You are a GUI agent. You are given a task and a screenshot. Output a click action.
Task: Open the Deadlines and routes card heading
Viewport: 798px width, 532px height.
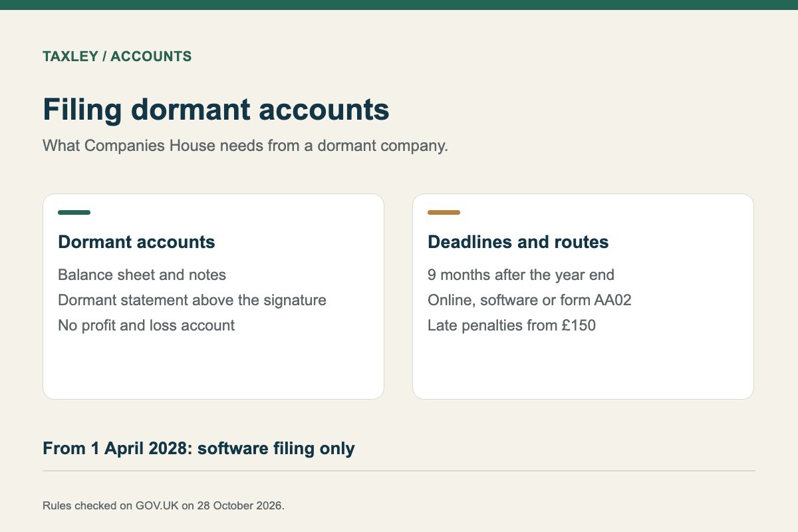518,242
